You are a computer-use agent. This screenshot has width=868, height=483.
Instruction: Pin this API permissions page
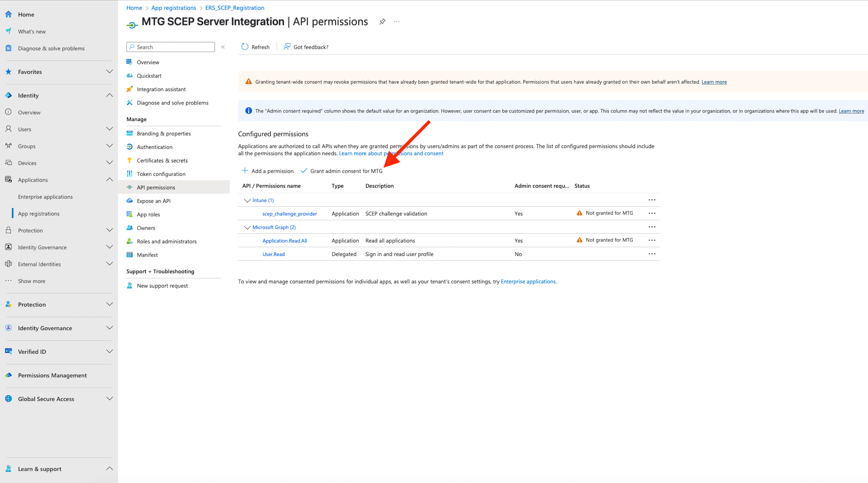[x=382, y=21]
